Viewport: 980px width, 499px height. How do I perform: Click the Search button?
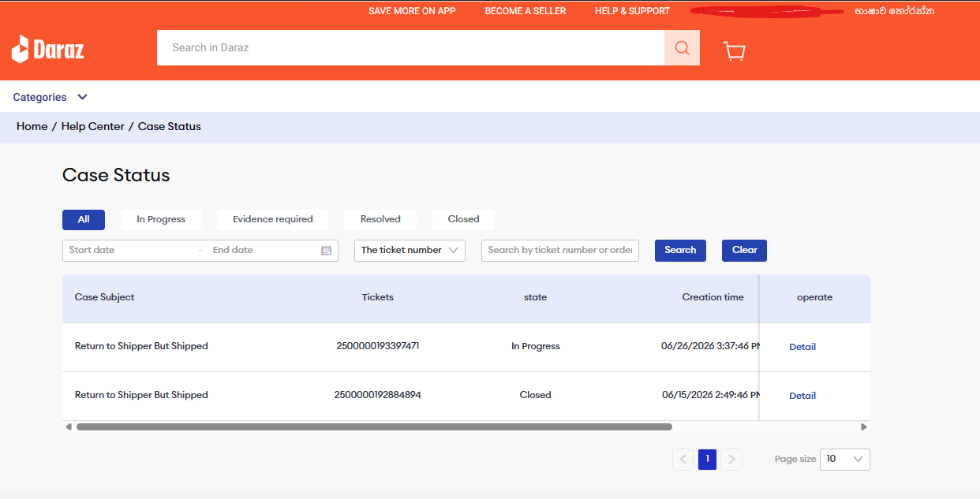pyautogui.click(x=680, y=250)
